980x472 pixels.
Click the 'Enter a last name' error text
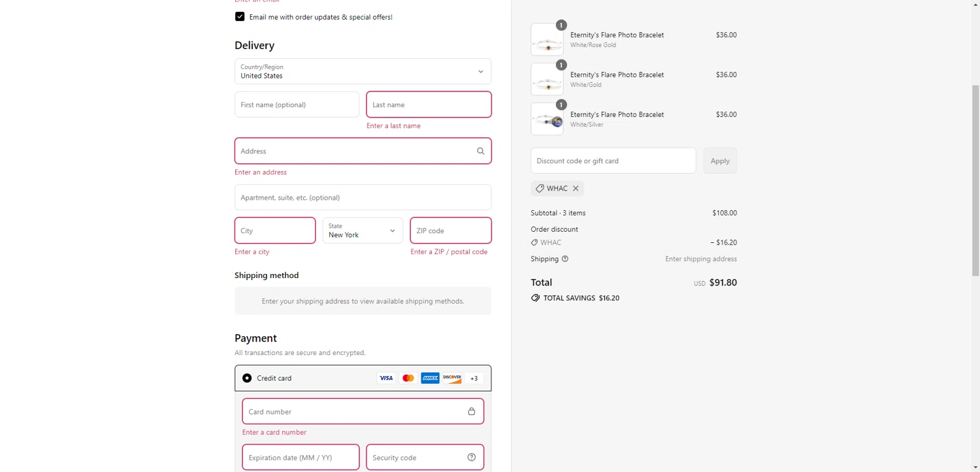(x=393, y=125)
